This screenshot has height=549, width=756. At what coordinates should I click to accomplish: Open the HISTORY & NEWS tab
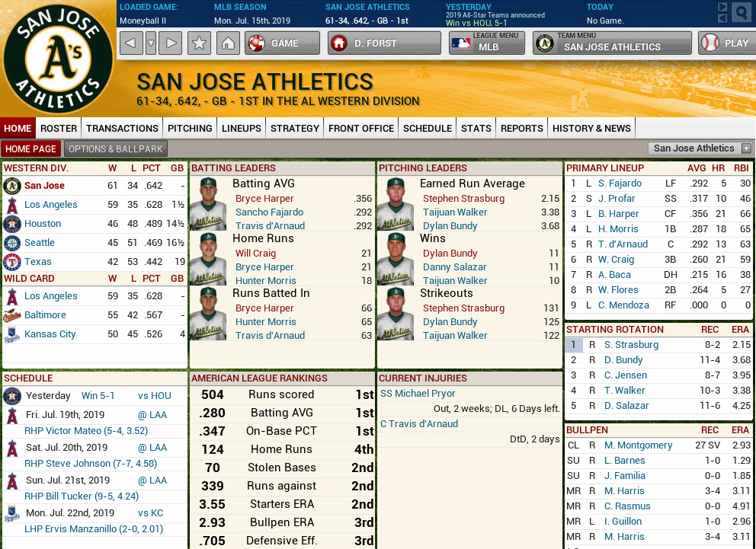591,128
